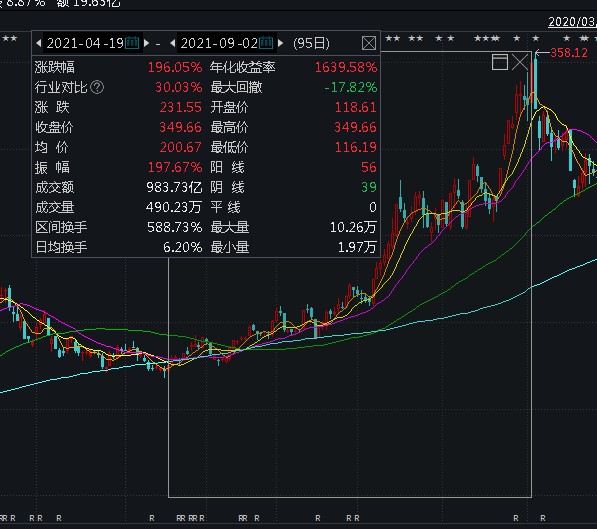This screenshot has width=597, height=529.
Task: Click the 2021-09-02 end date field
Action: tap(219, 43)
